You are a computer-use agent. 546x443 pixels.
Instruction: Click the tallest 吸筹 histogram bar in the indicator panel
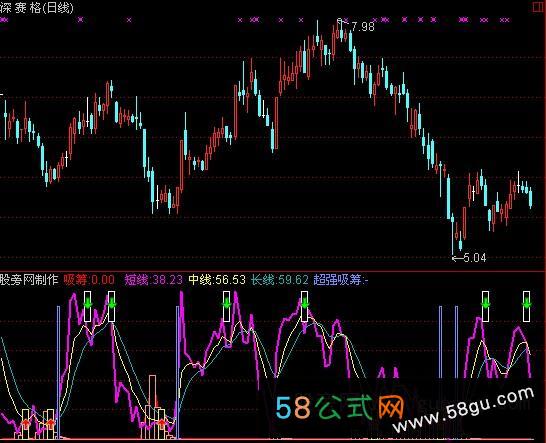(152, 407)
